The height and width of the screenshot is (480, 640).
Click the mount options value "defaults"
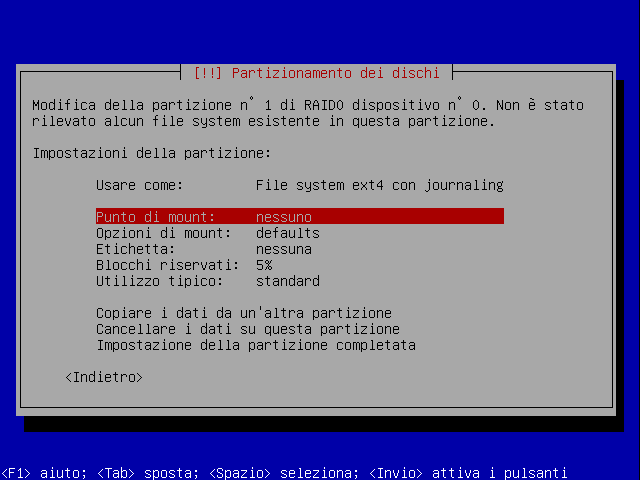tap(287, 233)
